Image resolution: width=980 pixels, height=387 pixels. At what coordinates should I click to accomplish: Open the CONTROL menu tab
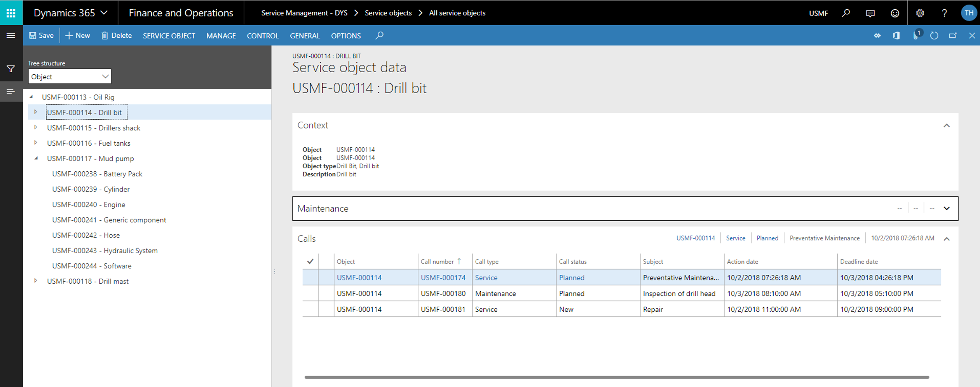263,36
